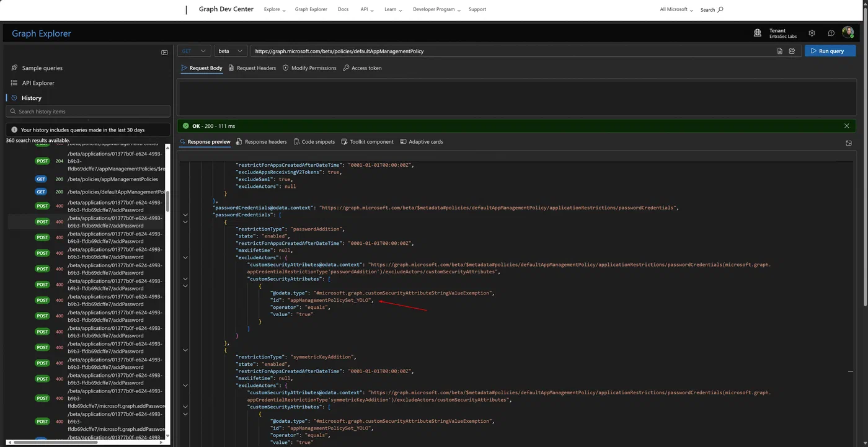
Task: Click the documentation icon in the URL bar
Action: (x=780, y=51)
